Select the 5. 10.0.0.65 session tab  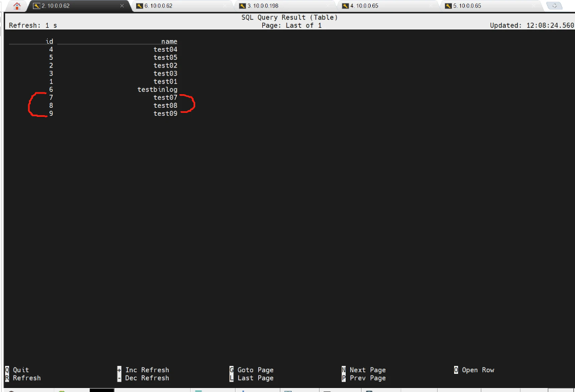467,6
